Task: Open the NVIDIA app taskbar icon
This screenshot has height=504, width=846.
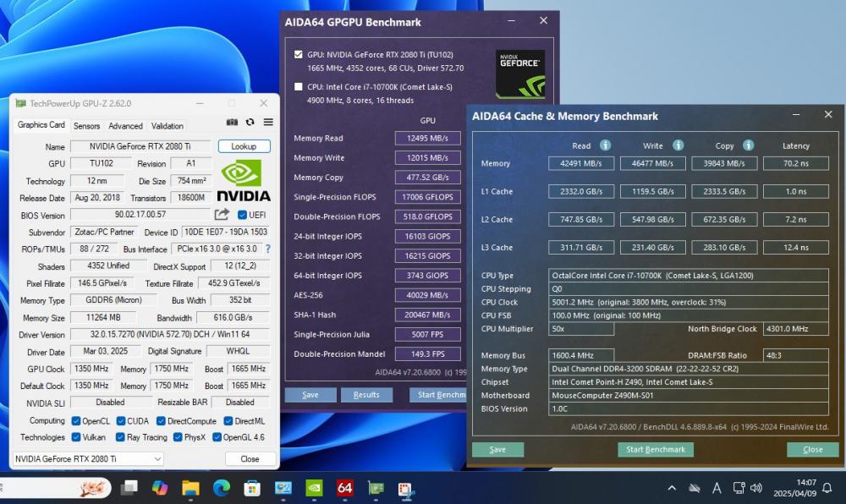Action: pos(314,489)
